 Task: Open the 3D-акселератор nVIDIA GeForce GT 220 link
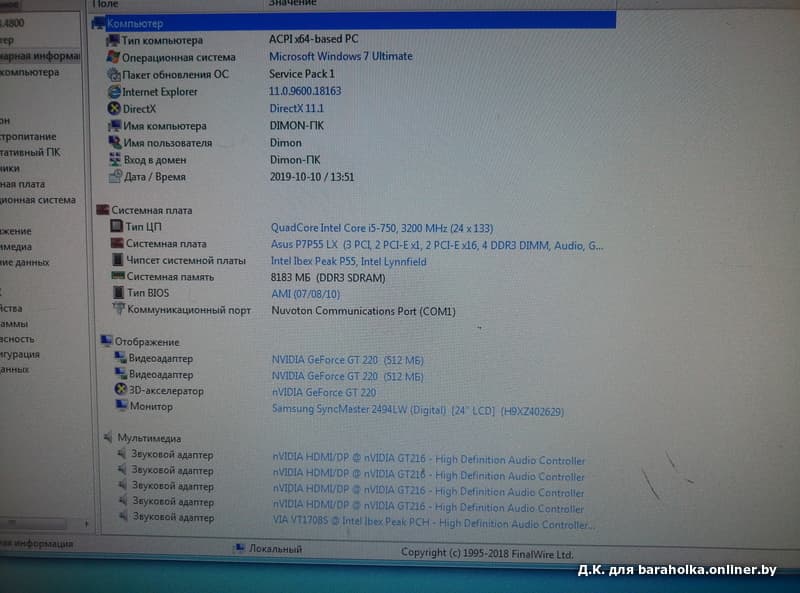point(323,392)
